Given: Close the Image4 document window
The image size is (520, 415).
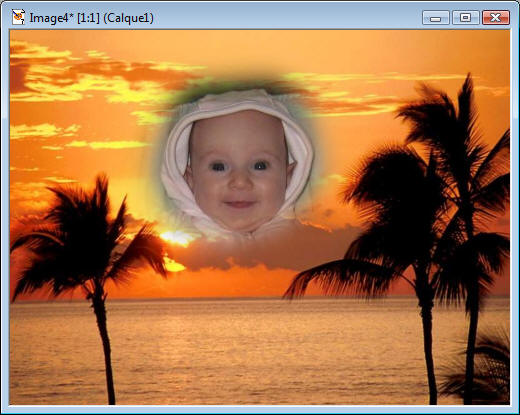Looking at the screenshot, I should point(496,17).
